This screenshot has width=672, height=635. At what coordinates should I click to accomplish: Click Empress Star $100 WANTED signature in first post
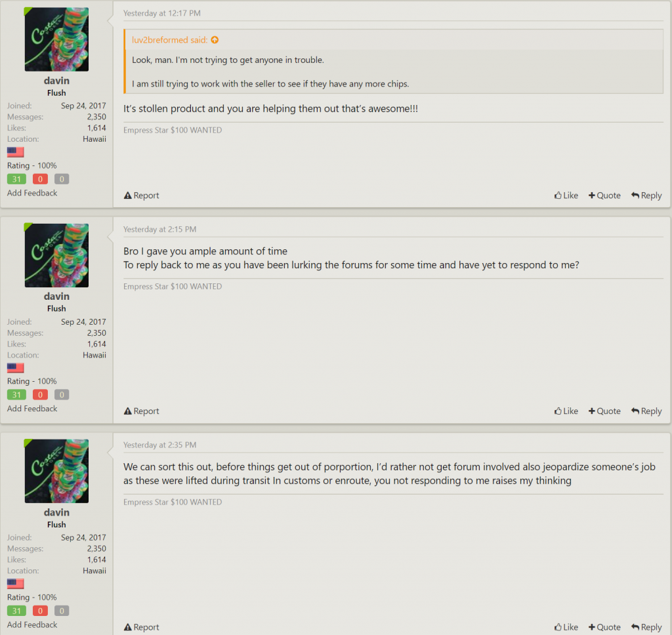click(x=173, y=131)
